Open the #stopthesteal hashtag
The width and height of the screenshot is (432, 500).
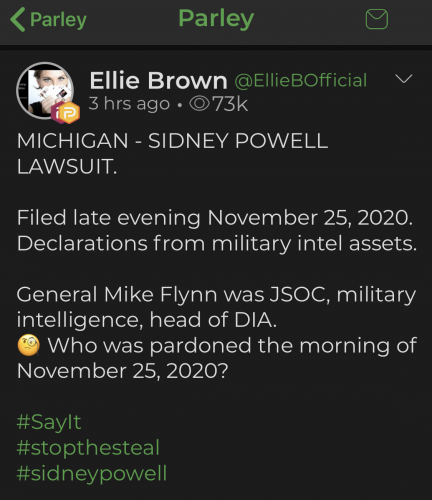pos(88,447)
